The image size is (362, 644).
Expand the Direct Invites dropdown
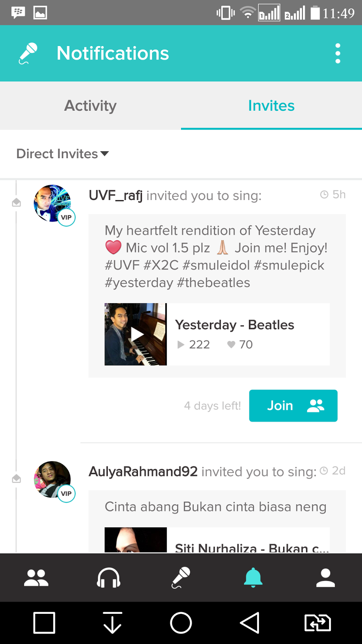[x=63, y=154]
